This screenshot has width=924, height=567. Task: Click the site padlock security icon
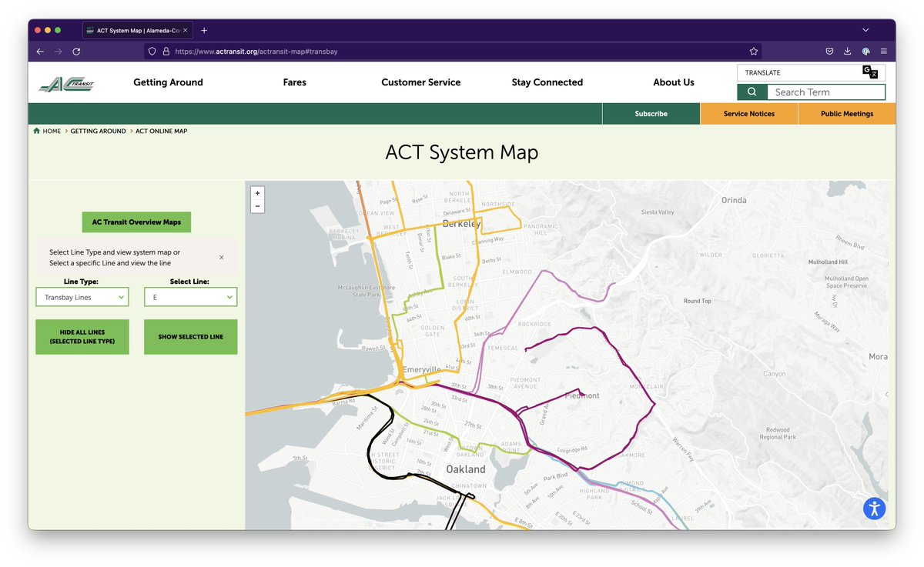(166, 52)
